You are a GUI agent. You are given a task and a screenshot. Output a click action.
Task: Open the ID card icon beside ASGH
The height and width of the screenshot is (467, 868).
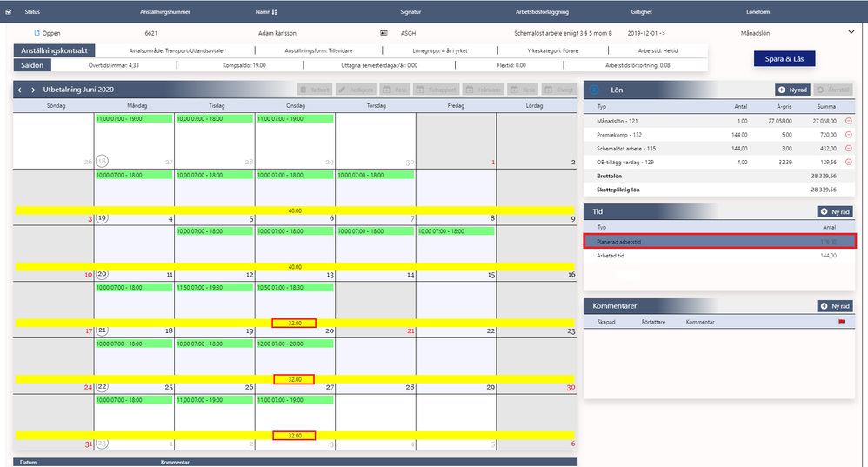(384, 33)
